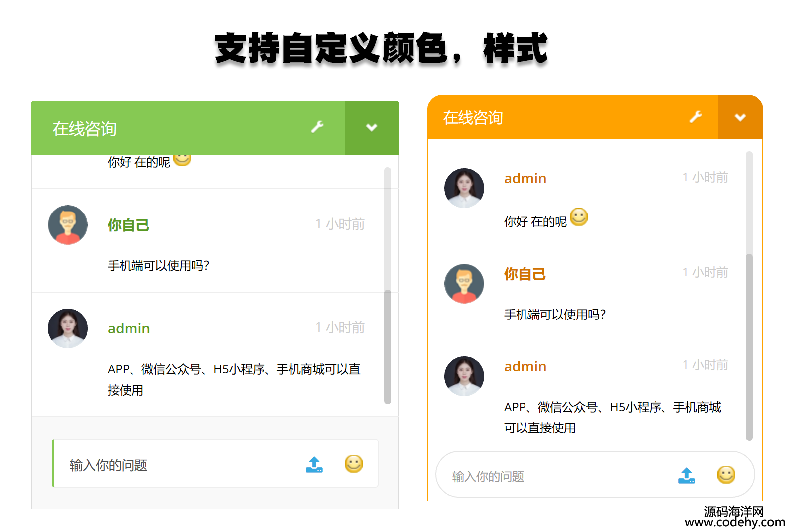Image resolution: width=787 pixels, height=532 pixels.
Task: Click orange header title 在线咨询
Action: 473,118
